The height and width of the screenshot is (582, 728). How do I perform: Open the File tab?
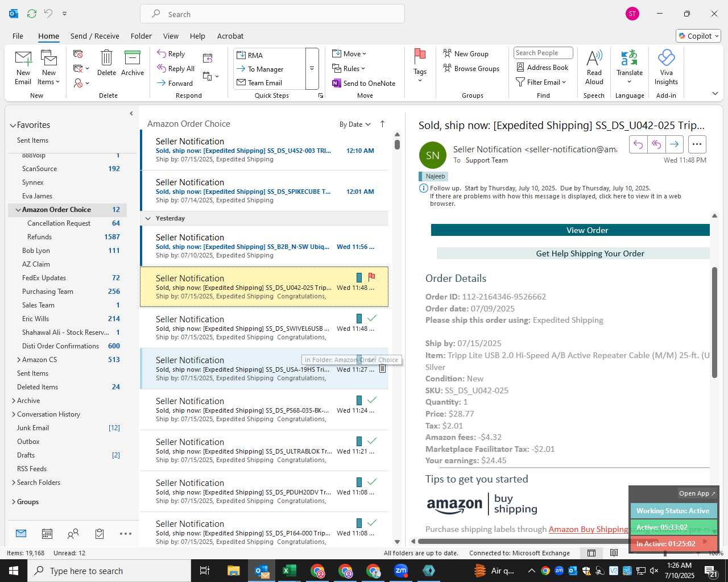(18, 36)
